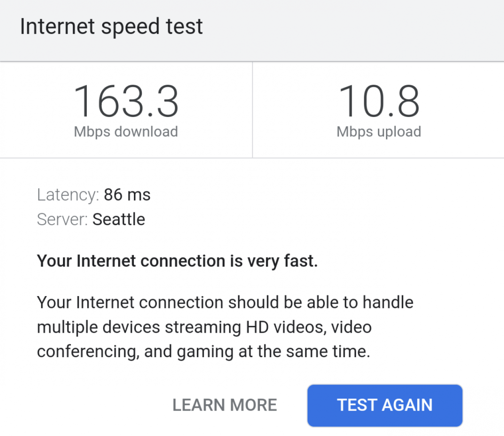Select the 163.3 download speed value
The height and width of the screenshot is (436, 504).
126,101
